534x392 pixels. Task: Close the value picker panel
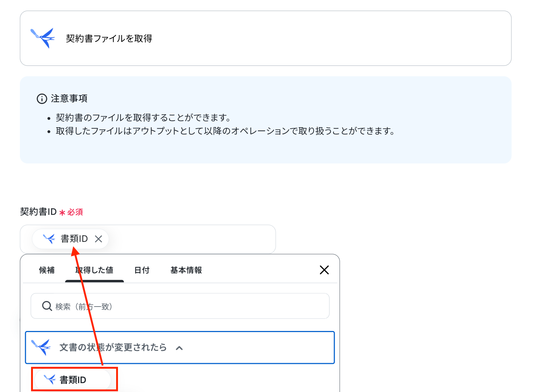pos(324,270)
